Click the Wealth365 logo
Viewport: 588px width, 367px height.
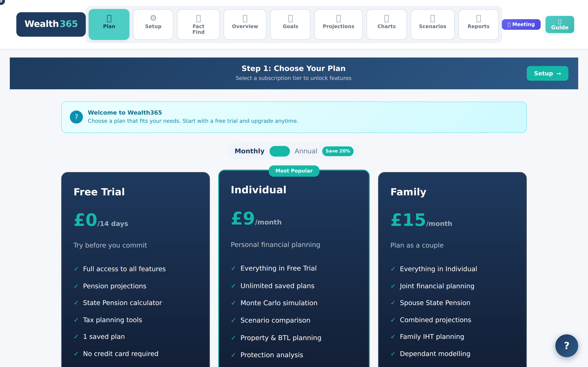(51, 24)
